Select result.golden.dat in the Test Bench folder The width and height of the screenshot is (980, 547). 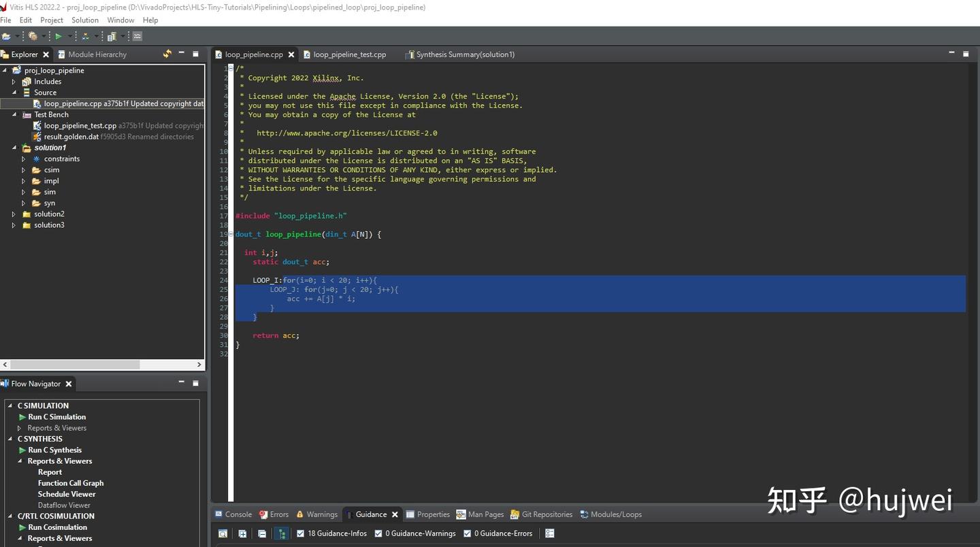(x=71, y=137)
